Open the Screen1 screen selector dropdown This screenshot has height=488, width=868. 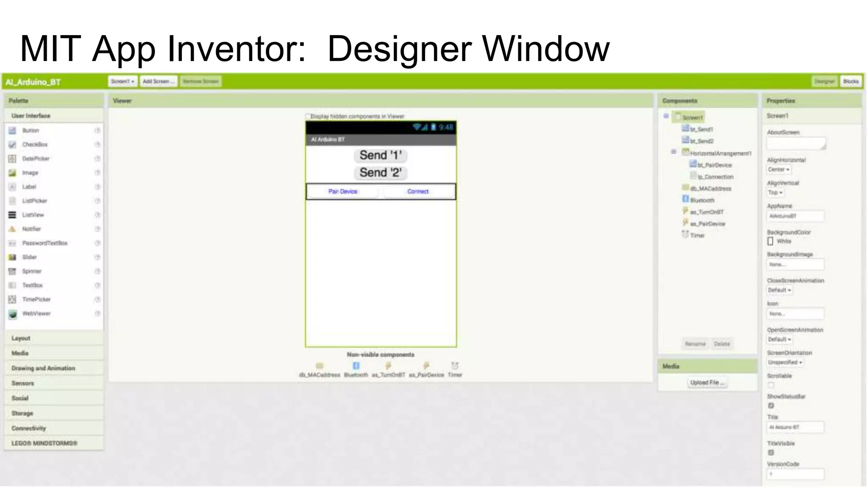coord(122,81)
